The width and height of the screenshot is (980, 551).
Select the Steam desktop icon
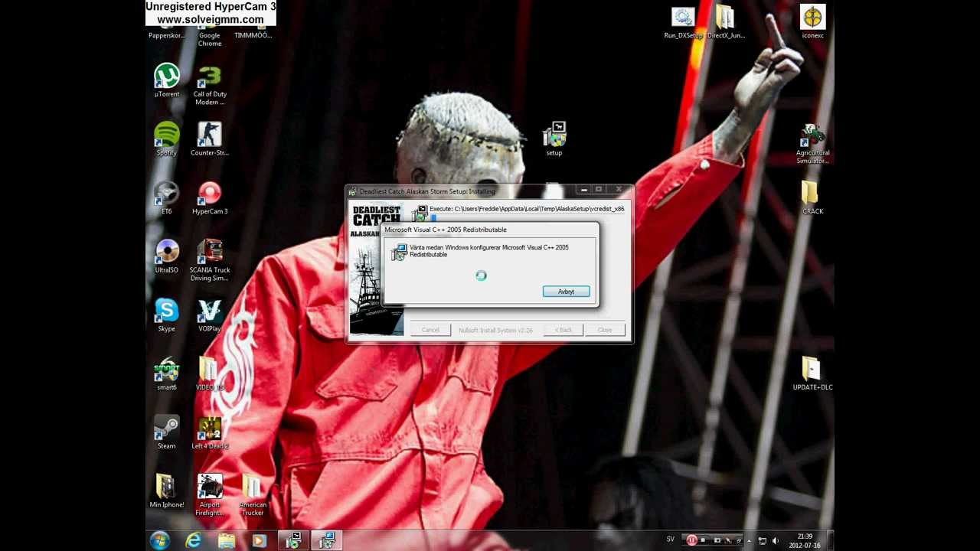(x=167, y=433)
